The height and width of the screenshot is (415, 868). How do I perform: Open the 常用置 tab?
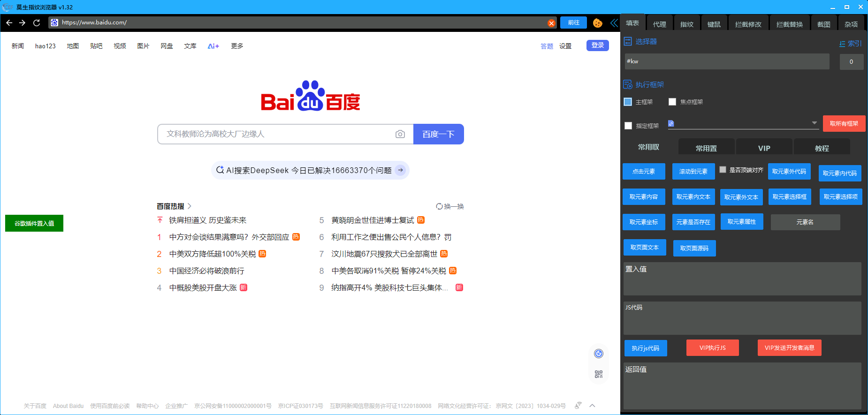tap(706, 148)
